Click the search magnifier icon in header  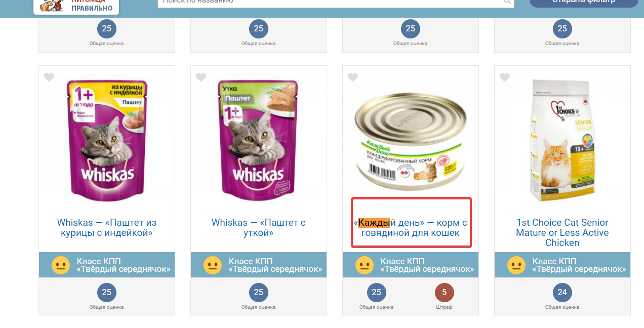point(507,2)
